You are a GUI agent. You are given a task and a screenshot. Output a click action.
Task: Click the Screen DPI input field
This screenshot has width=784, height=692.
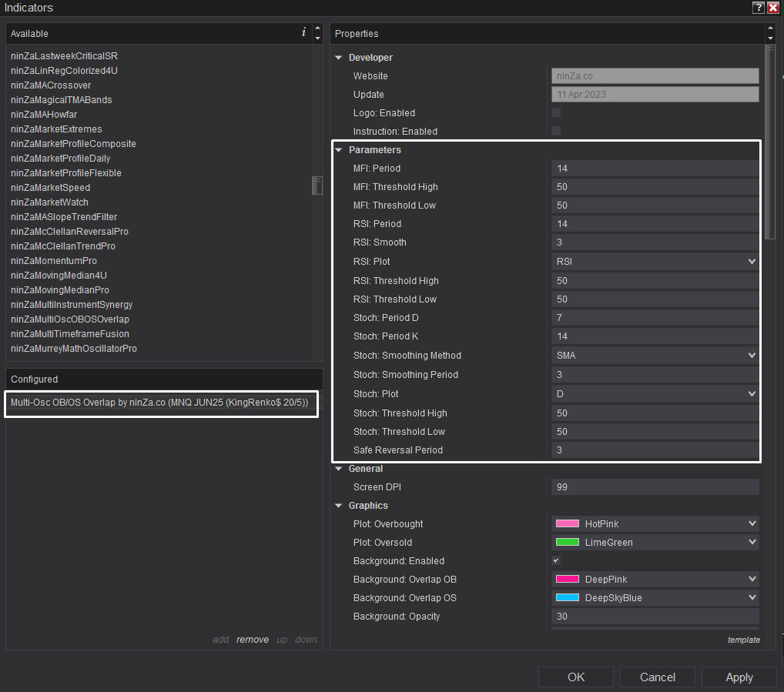point(655,487)
